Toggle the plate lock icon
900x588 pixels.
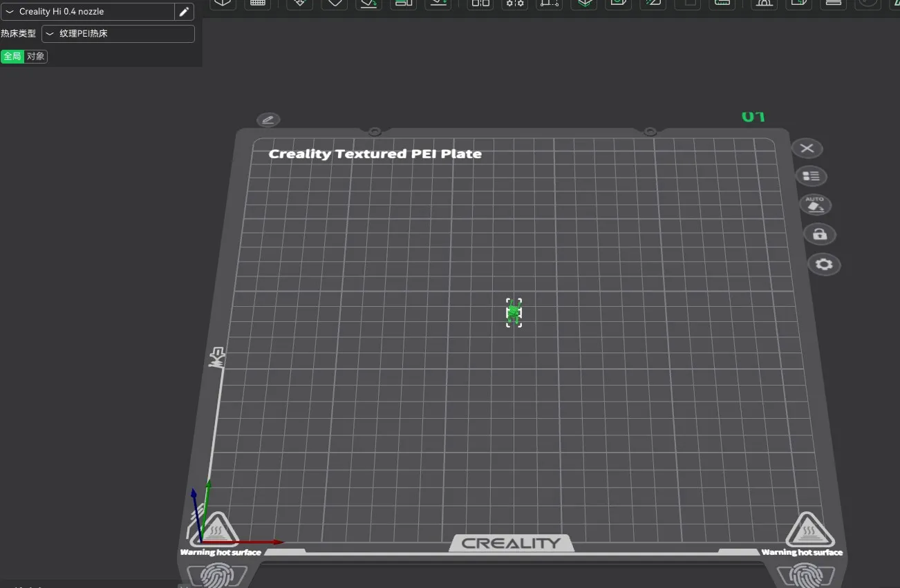820,234
